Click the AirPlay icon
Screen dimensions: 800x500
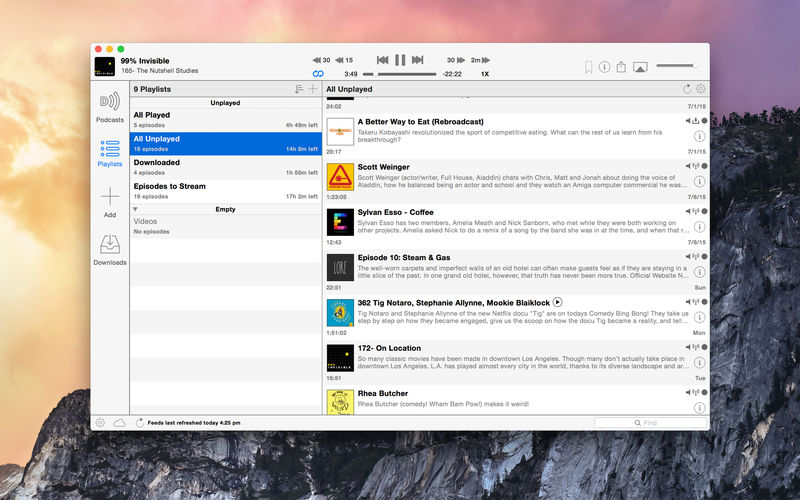640,67
